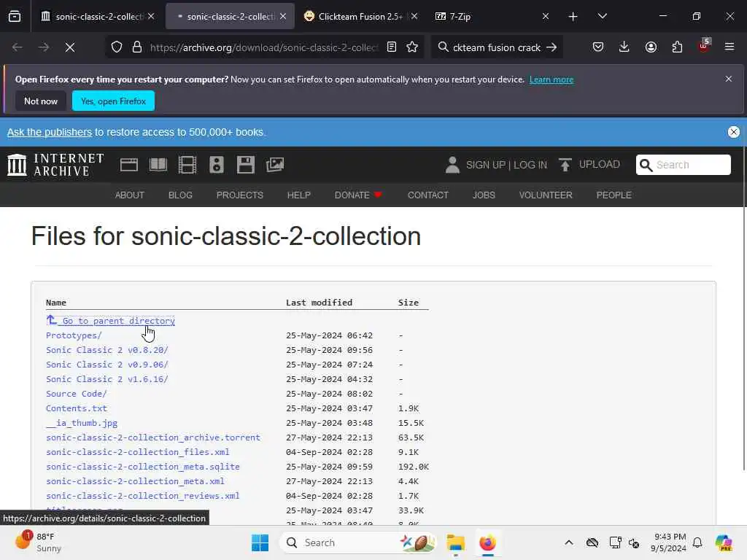
Task: Expand list all tabs dropdown
Action: (602, 16)
